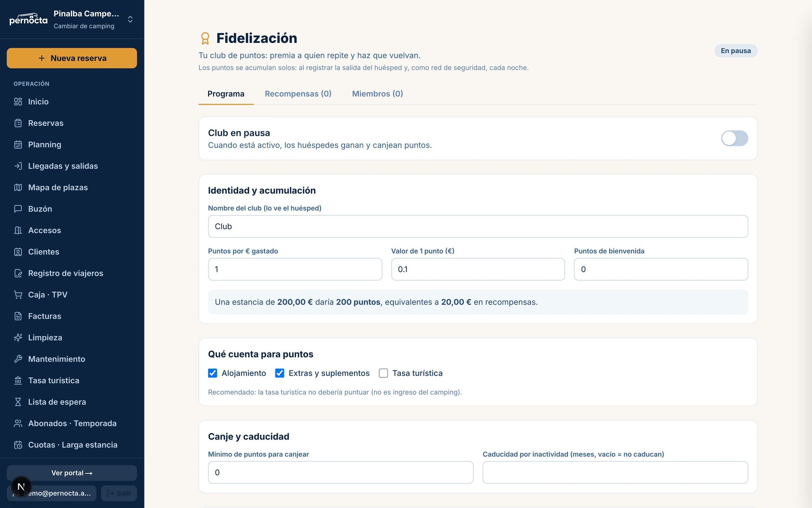The image size is (812, 508).
Task: Select the Abonados · Temporada label
Action: (72, 423)
